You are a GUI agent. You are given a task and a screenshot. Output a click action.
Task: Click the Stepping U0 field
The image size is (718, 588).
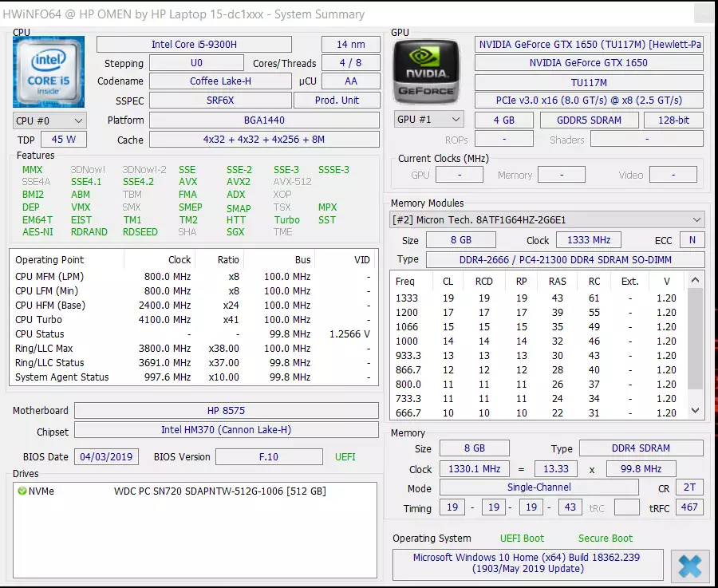[196, 63]
